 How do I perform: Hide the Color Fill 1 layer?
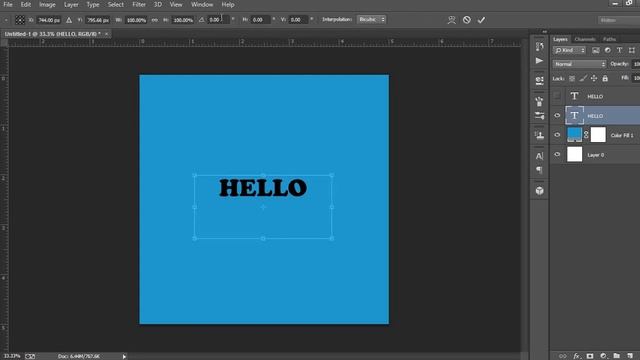click(x=557, y=135)
